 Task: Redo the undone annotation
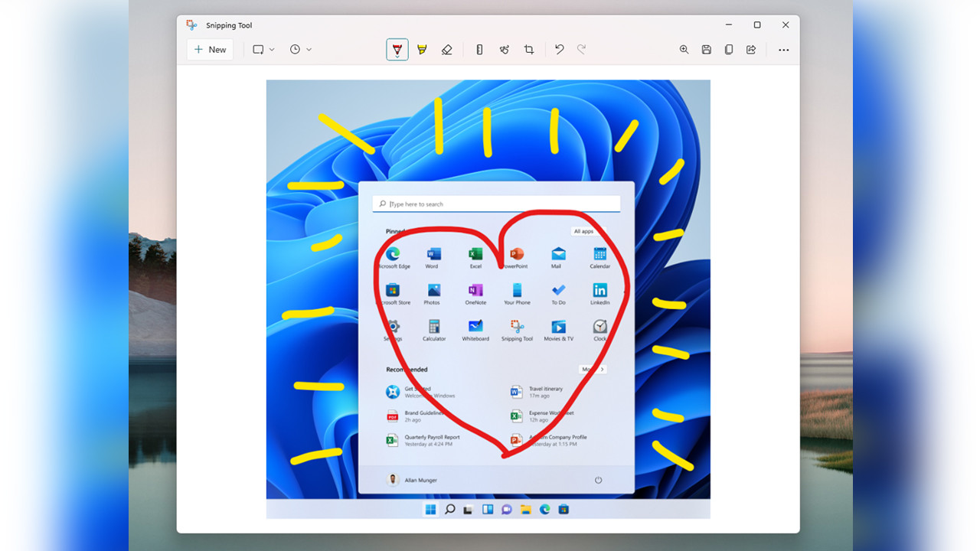(581, 49)
